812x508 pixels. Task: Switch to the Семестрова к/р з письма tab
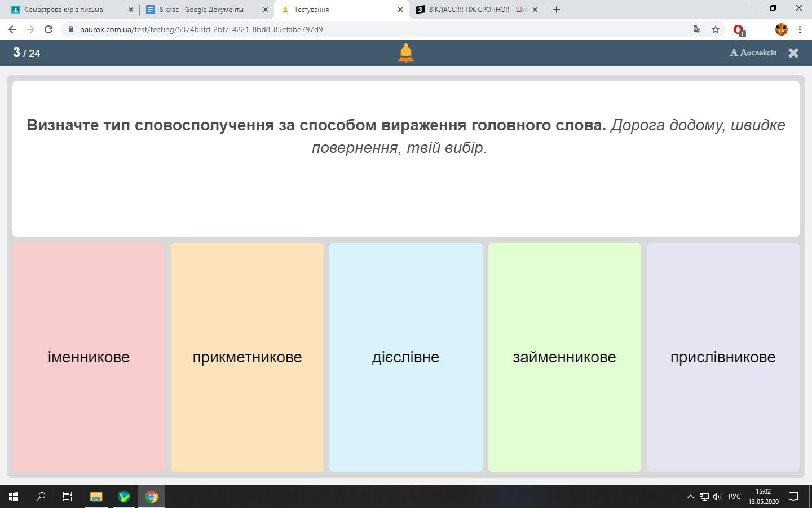click(64, 10)
